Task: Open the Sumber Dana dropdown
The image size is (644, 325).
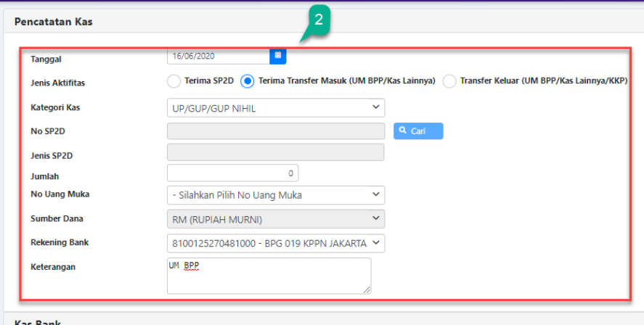Action: click(x=275, y=218)
